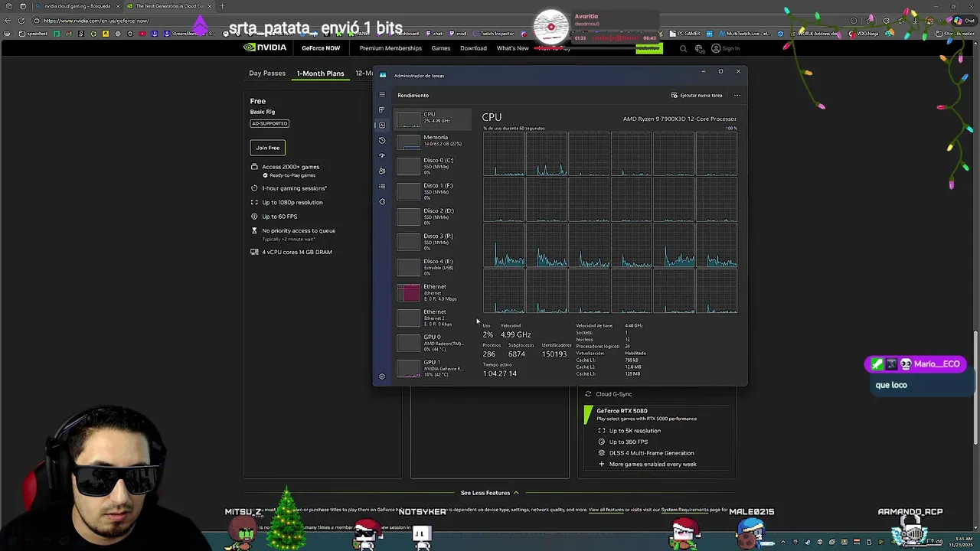Open Startup apps icon in Task Manager sidebar
Viewport: 980px width, 551px height.
382,155
